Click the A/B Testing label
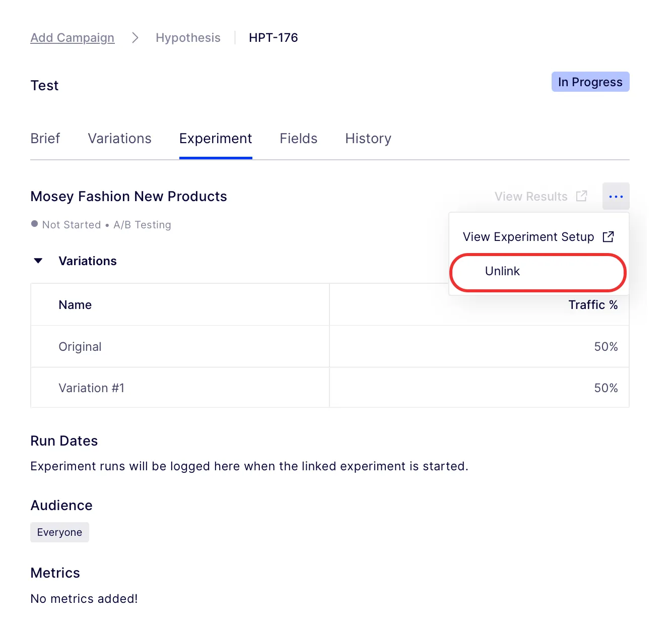The height and width of the screenshot is (622, 672). pos(142,225)
